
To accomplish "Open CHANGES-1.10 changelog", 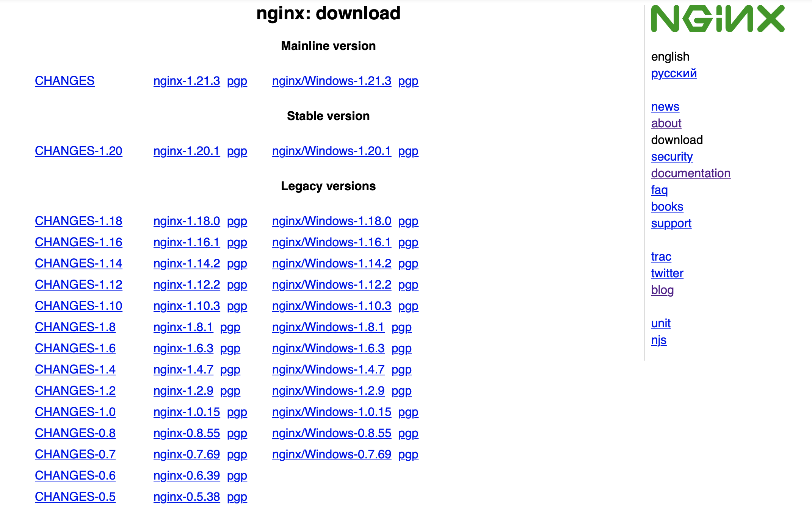I will (78, 306).
